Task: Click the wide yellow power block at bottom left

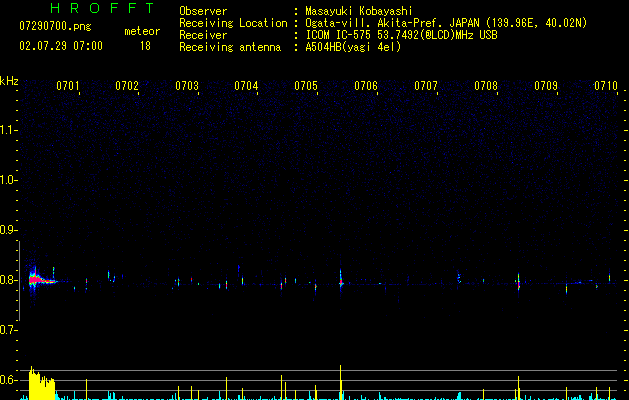Action: pyautogui.click(x=42, y=384)
